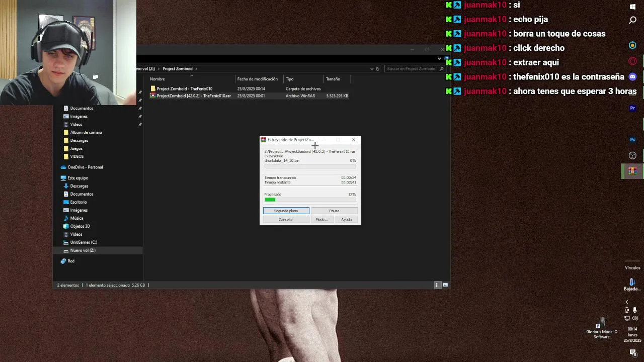
Task: Click the Vínculos toolbar label on taskbar
Action: pos(632,268)
